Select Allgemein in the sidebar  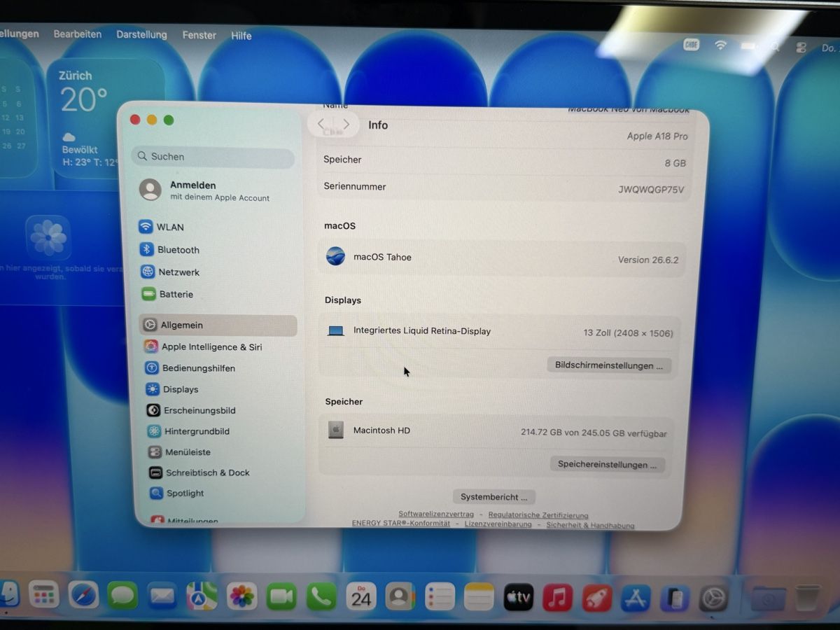218,325
